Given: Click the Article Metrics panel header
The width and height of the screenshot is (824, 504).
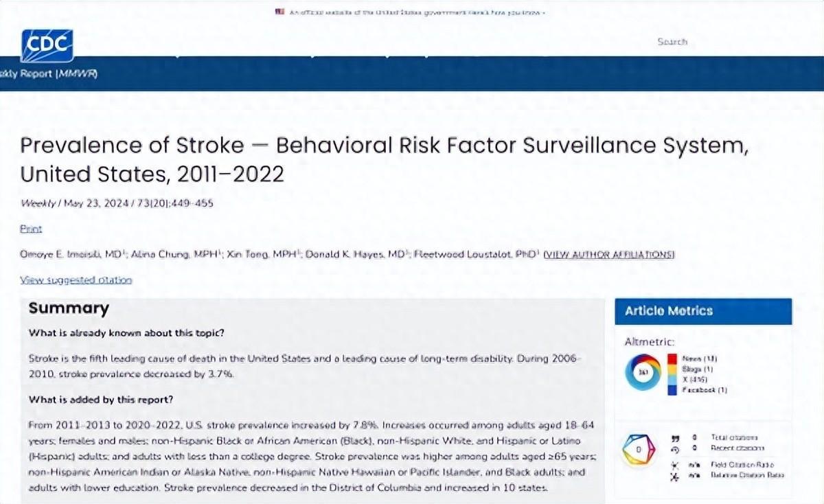Looking at the screenshot, I should pos(702,311).
